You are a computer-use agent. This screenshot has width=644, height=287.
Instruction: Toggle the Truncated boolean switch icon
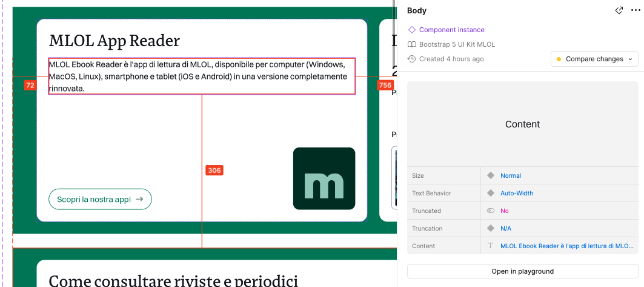pyautogui.click(x=491, y=211)
